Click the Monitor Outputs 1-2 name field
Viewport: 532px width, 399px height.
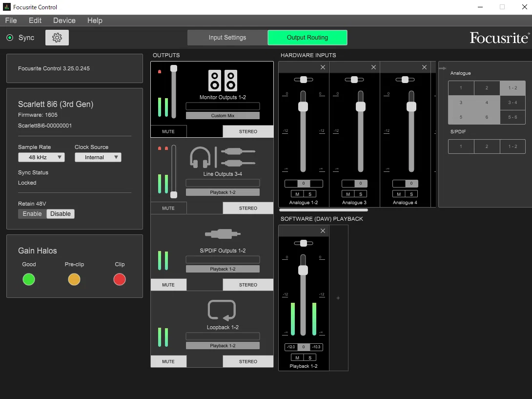click(223, 106)
